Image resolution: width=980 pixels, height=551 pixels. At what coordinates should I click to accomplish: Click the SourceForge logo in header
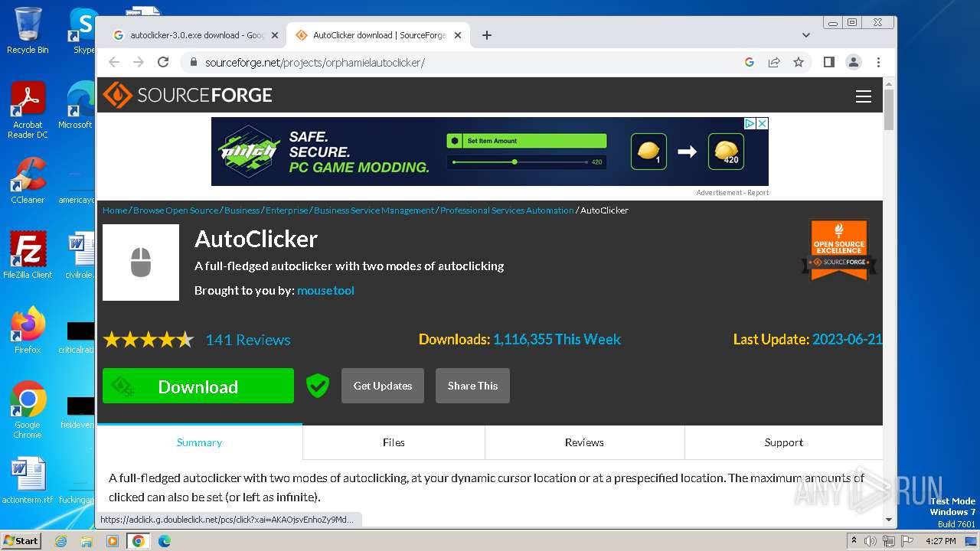pyautogui.click(x=188, y=95)
